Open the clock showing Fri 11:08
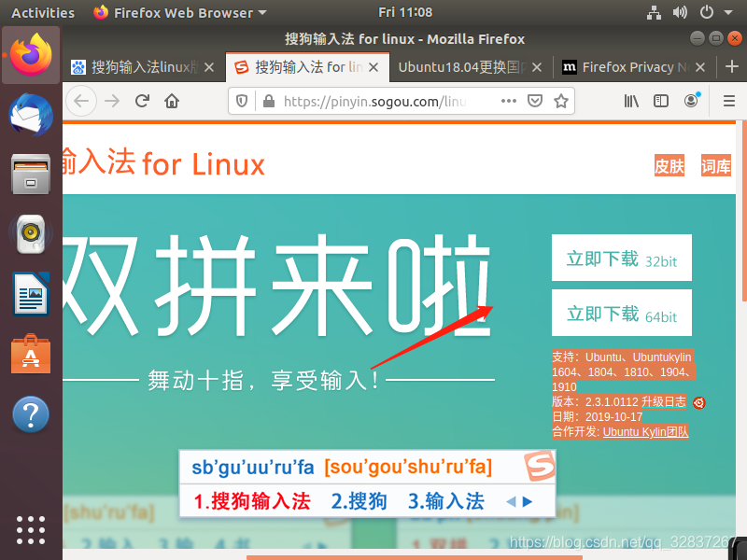This screenshot has width=747, height=560. 405,12
